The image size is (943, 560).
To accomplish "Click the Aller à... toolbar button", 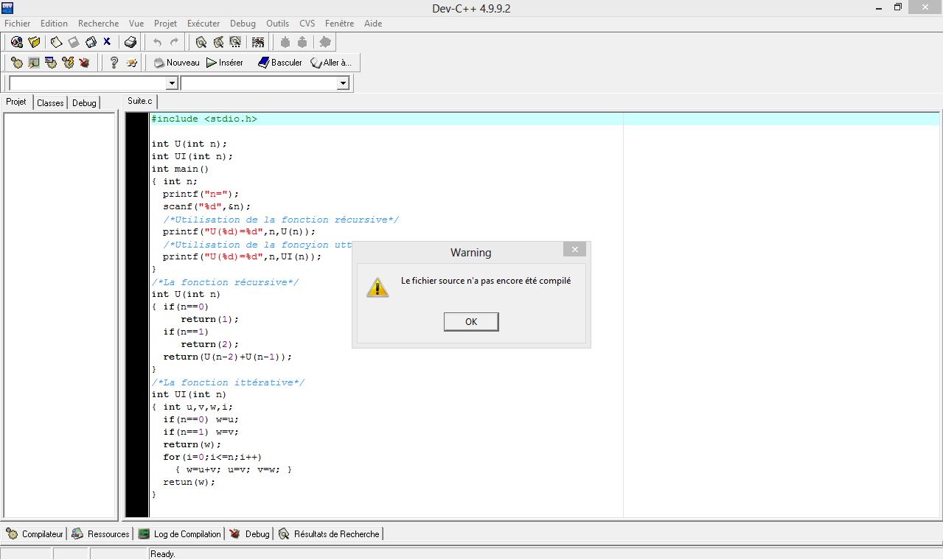I will coord(331,63).
